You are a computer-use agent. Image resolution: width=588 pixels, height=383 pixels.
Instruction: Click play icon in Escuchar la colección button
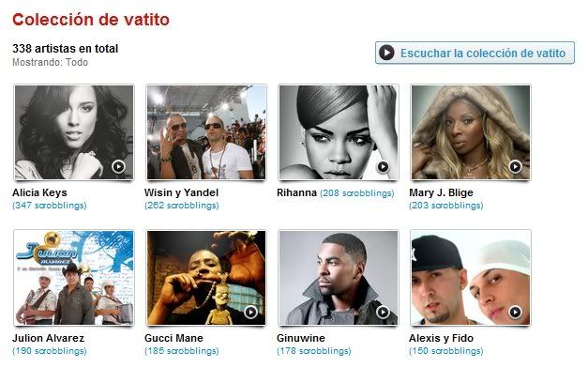point(386,53)
